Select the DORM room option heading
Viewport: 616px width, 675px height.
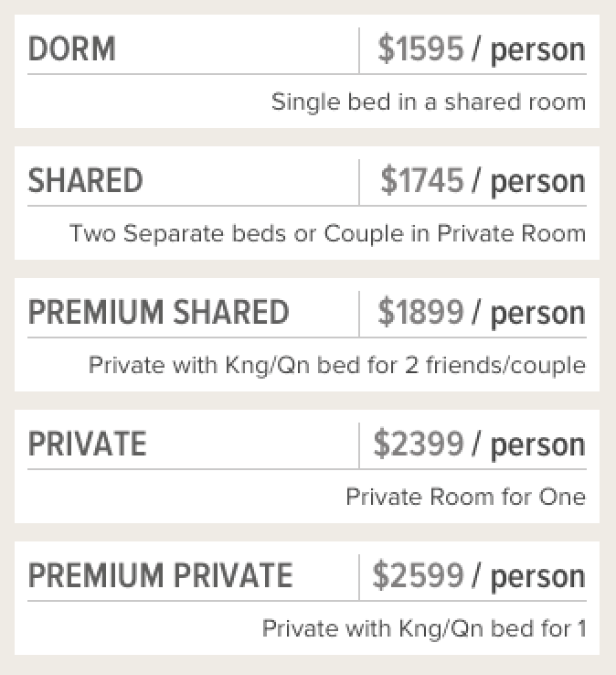click(x=72, y=49)
